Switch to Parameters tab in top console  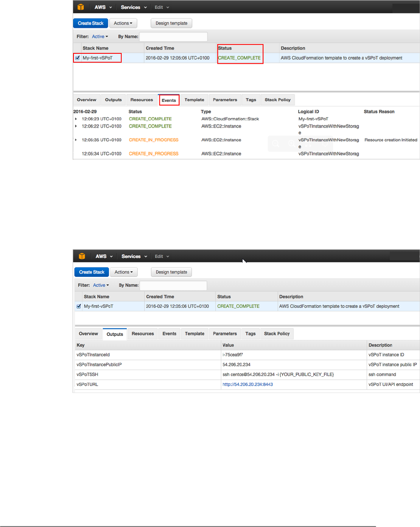click(225, 100)
